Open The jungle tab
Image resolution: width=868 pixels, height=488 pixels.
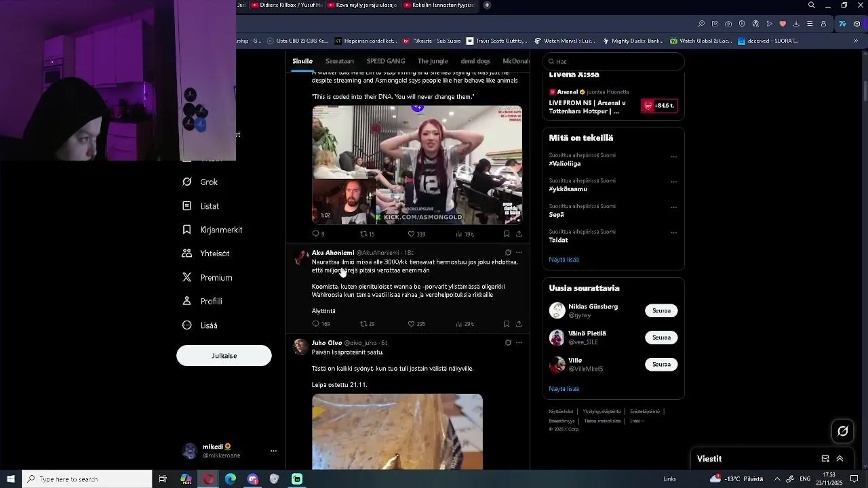click(433, 61)
